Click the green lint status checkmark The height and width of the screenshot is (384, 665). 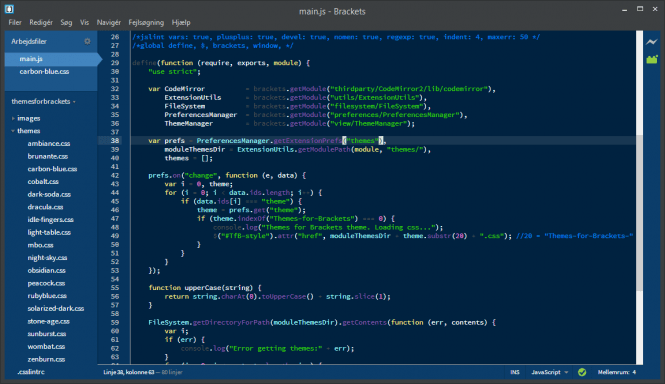tap(582, 372)
